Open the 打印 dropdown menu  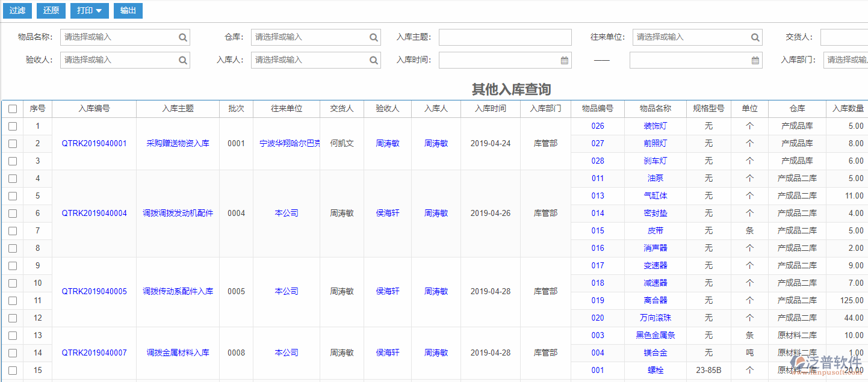coord(89,10)
